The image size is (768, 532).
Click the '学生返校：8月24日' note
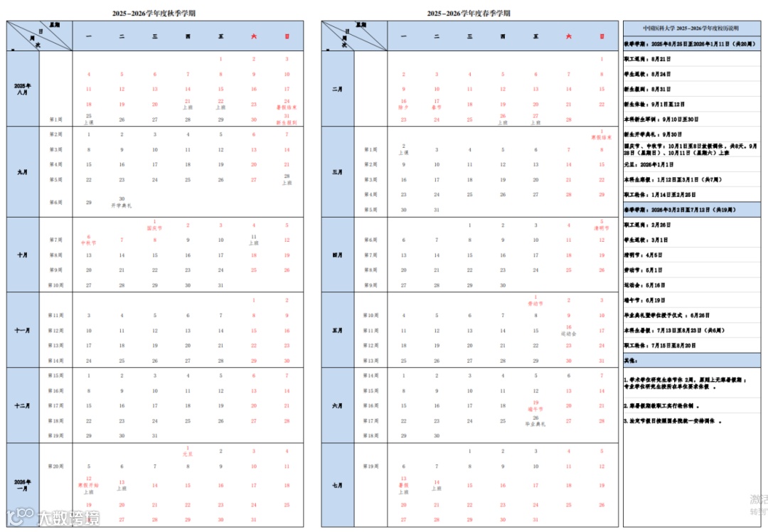647,74
